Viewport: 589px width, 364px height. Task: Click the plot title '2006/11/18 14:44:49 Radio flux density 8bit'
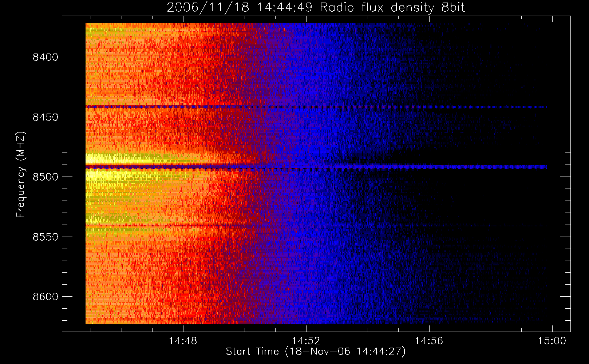click(x=316, y=7)
